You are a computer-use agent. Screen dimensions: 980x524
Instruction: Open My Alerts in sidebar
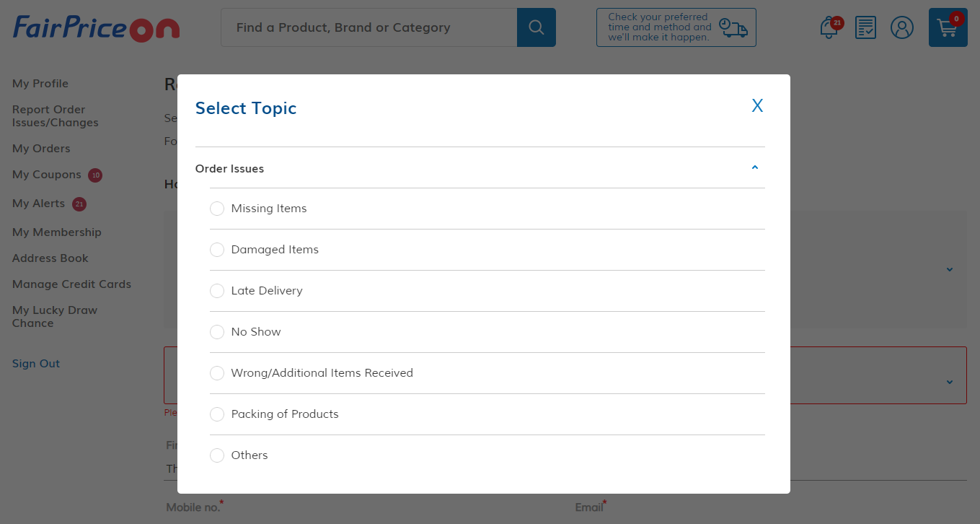coord(38,204)
